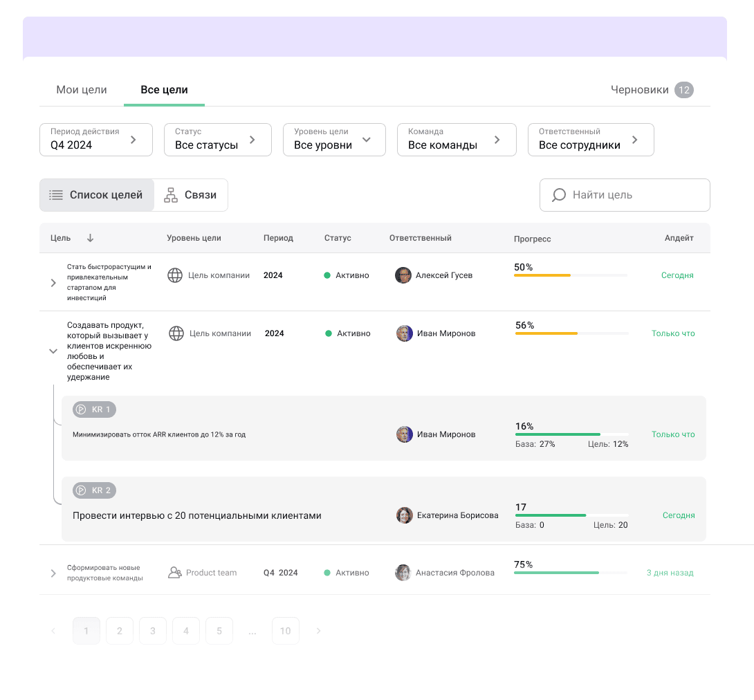Image resolution: width=754 pixels, height=700 pixels.
Task: Open the Мои цели tab
Action: pyautogui.click(x=82, y=90)
